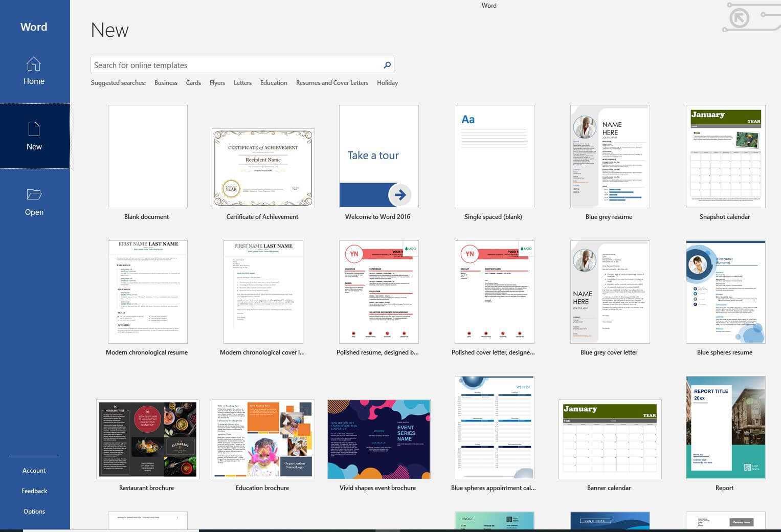Click the 'Modern chronological resume' caption text
This screenshot has width=781, height=532.
147,352
